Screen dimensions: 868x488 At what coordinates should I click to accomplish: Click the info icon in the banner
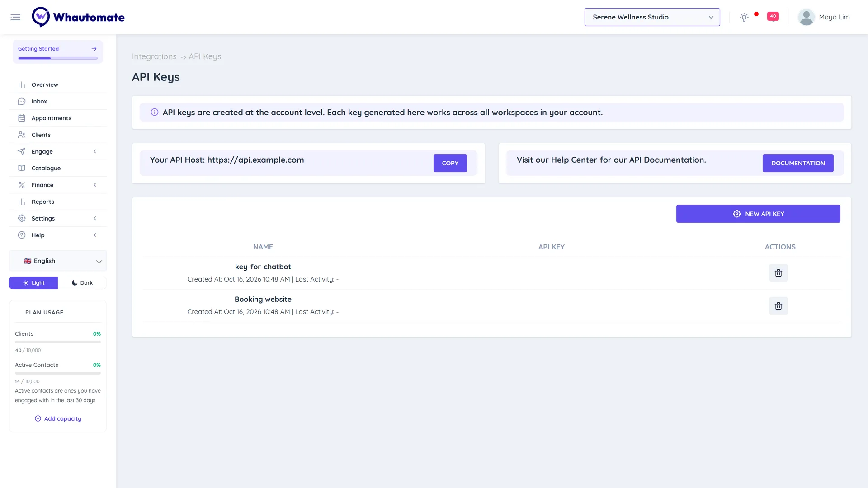coord(155,112)
